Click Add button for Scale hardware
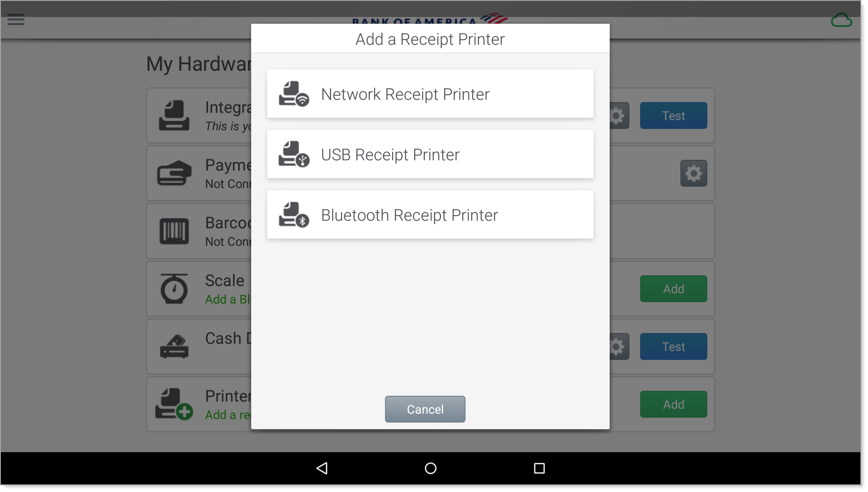This screenshot has width=868, height=492. point(674,289)
